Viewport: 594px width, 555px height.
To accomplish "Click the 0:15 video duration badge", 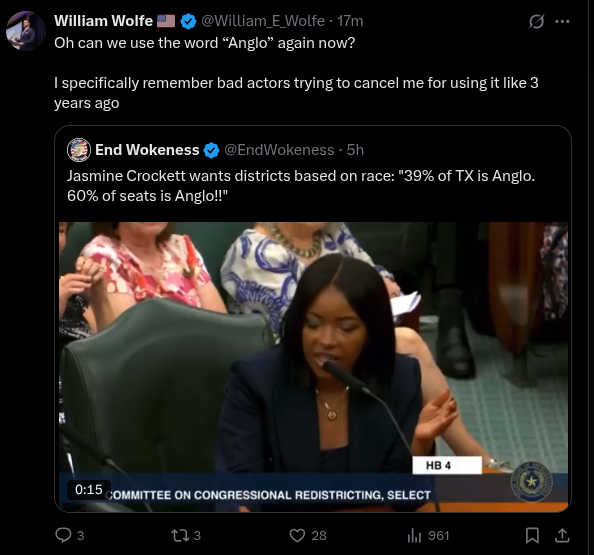I will pyautogui.click(x=89, y=489).
